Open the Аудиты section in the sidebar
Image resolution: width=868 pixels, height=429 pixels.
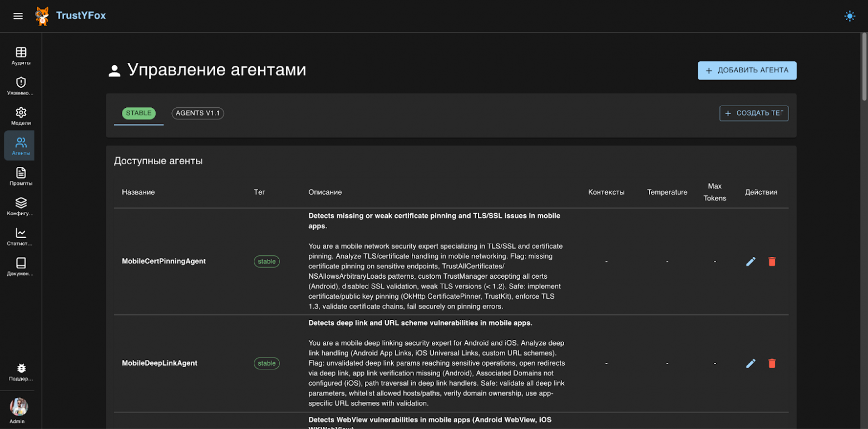tap(21, 55)
